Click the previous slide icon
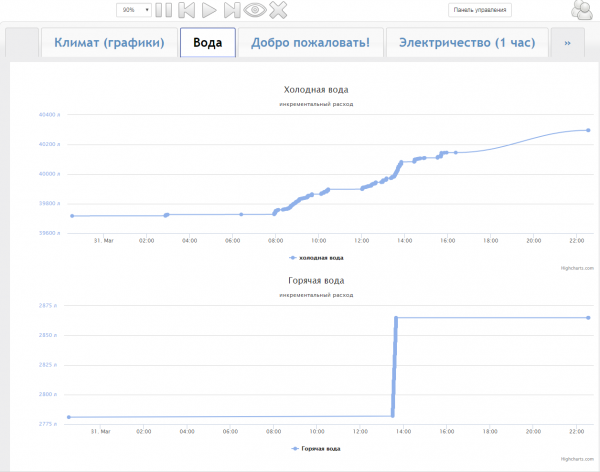 coord(187,10)
